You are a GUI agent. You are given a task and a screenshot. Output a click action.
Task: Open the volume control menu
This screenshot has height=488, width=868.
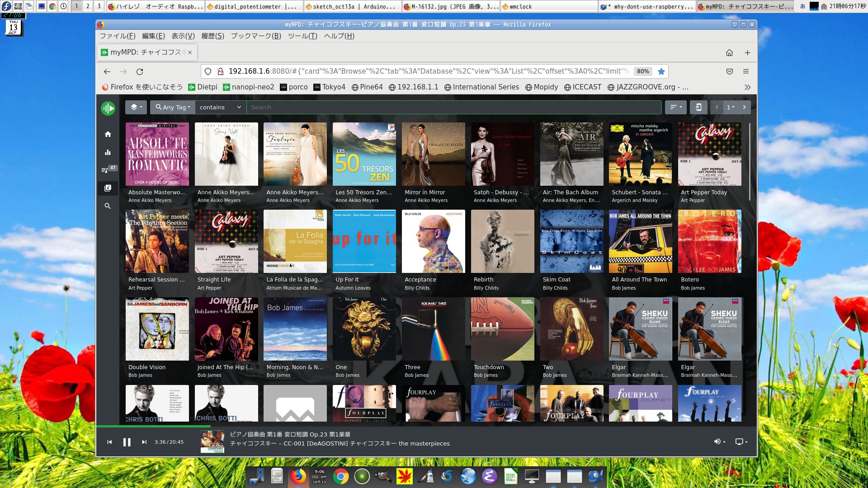[x=719, y=441]
